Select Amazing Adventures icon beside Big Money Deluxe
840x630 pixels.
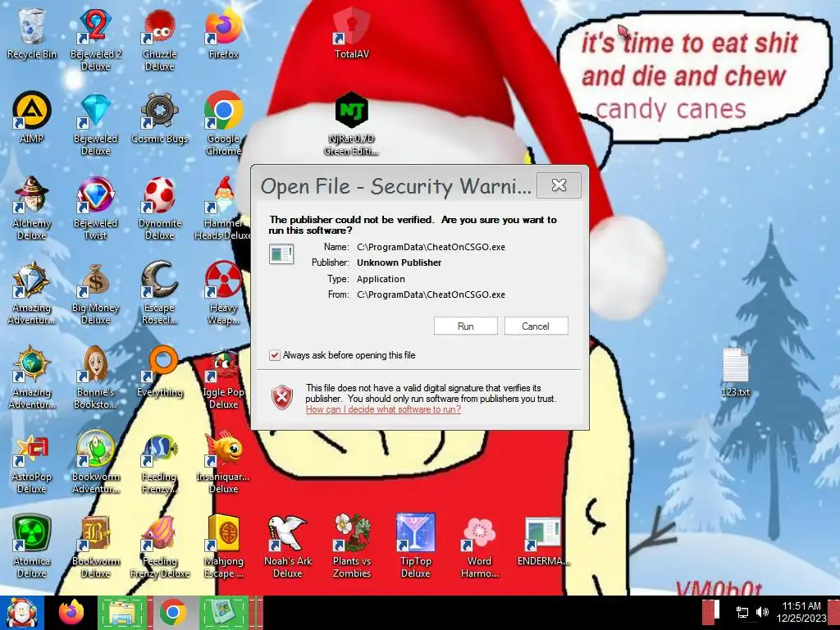click(32, 293)
